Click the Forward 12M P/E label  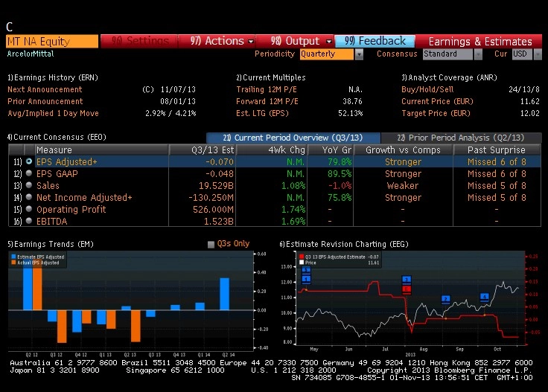click(267, 101)
